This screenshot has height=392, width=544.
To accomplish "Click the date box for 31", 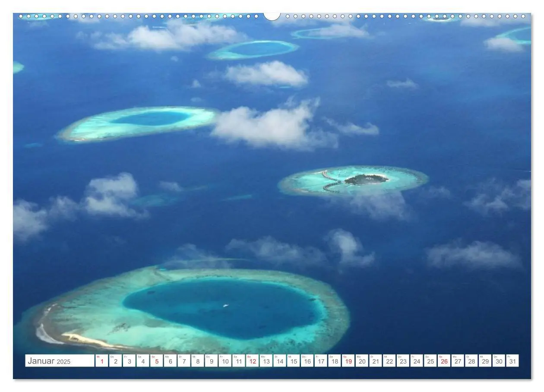I will click(x=512, y=361).
